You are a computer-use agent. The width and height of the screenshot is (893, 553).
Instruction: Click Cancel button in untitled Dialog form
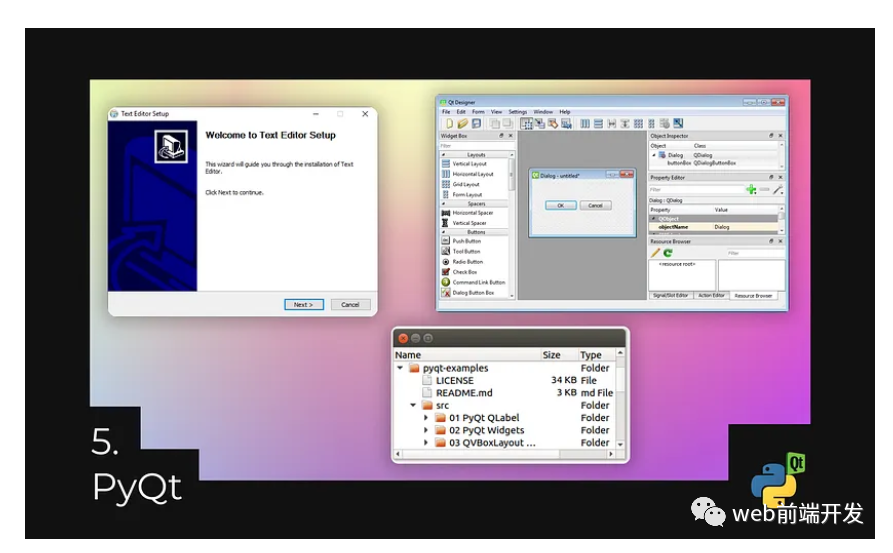pos(595,205)
